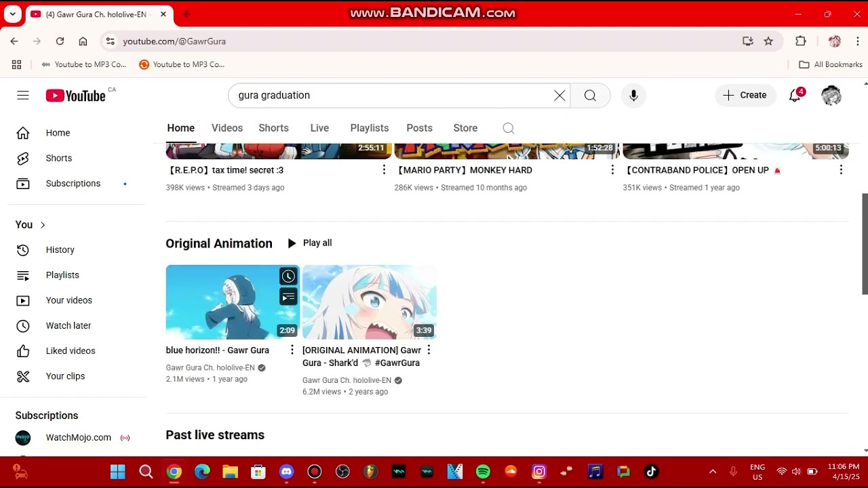Open Chrome extensions puzzle icon

point(801,41)
